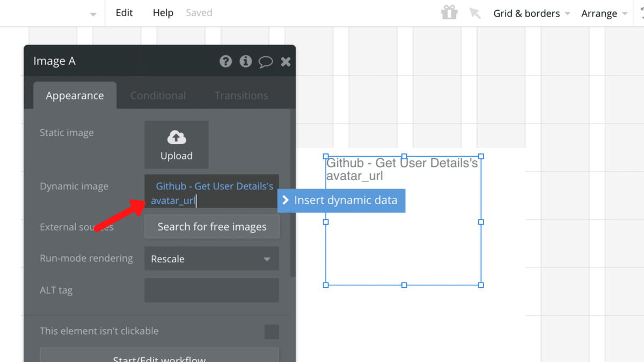
Task: Open the info icon in Image A panel
Action: (245, 61)
